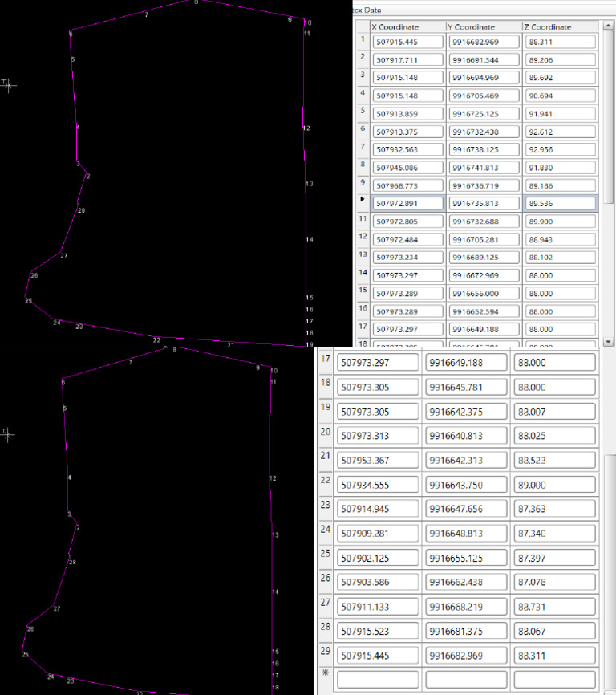
Task: Click the Z value 89.206
Action: tap(560, 60)
